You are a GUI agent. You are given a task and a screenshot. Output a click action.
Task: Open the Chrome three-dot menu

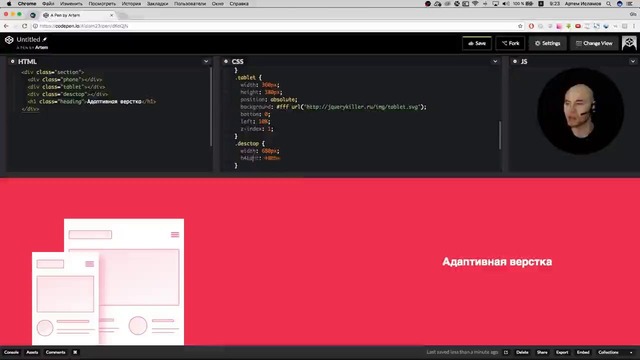(633, 26)
